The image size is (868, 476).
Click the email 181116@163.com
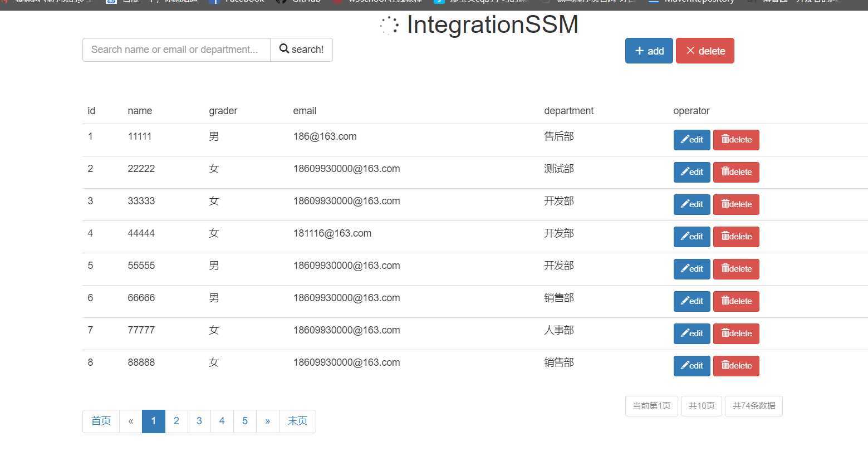click(x=332, y=233)
